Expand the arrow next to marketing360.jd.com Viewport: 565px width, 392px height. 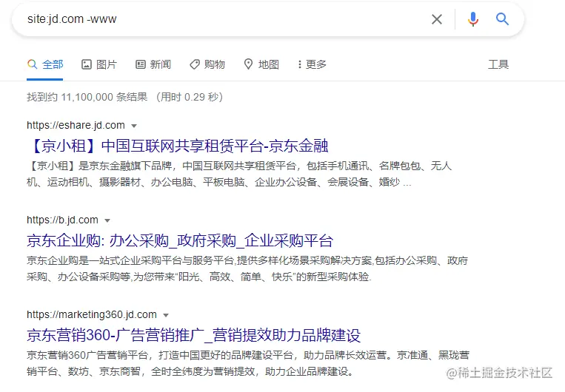pos(166,315)
